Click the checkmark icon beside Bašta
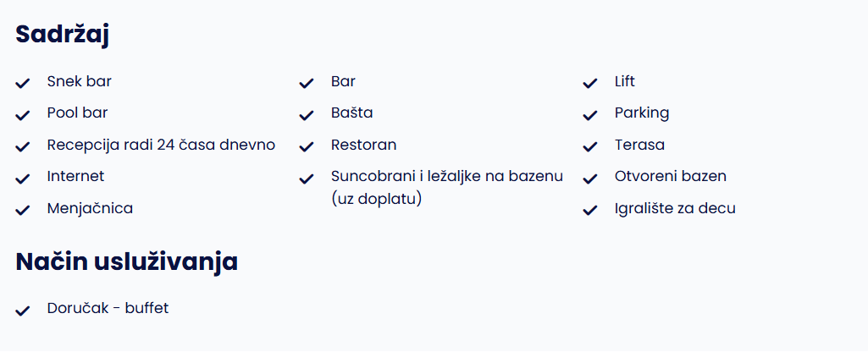This screenshot has width=868, height=352. coord(306,115)
